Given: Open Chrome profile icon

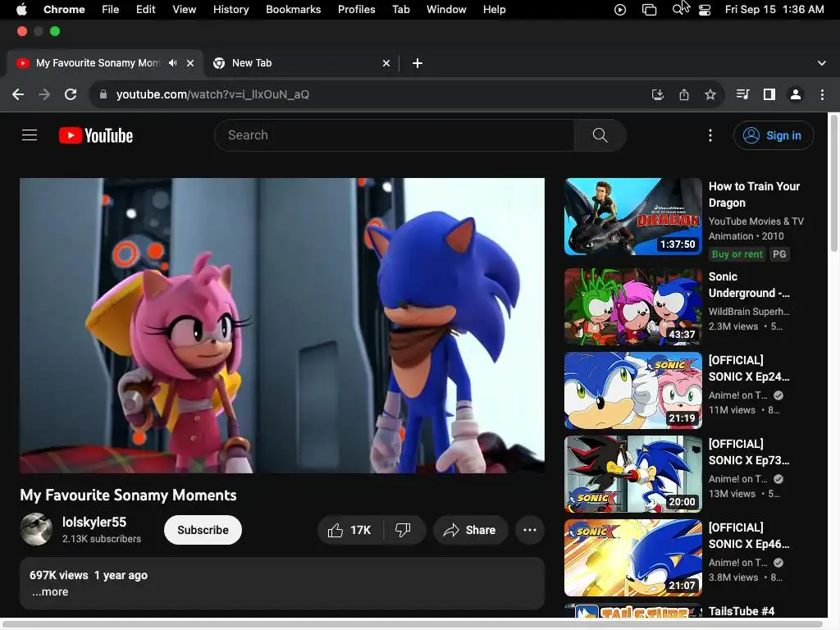Looking at the screenshot, I should click(796, 94).
